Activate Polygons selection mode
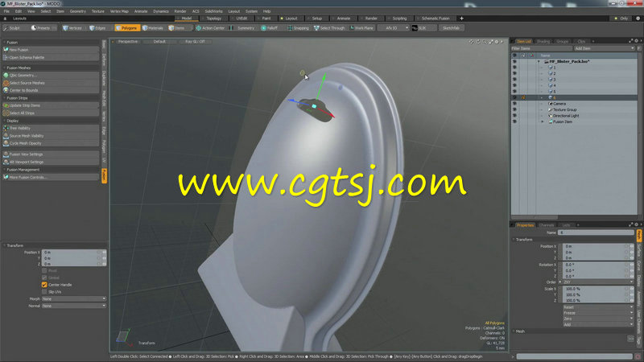 (127, 28)
